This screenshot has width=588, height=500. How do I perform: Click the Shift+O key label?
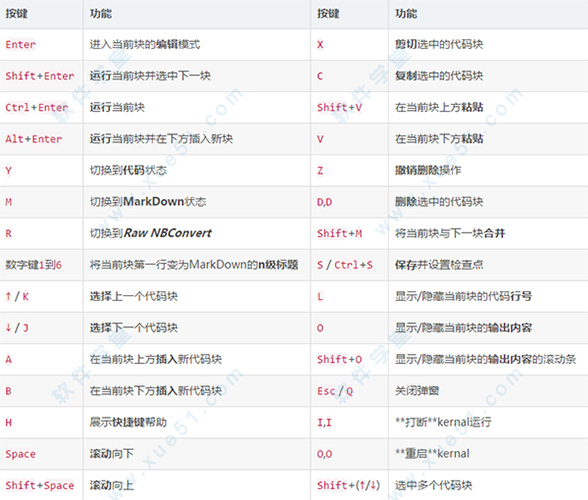[x=339, y=359]
